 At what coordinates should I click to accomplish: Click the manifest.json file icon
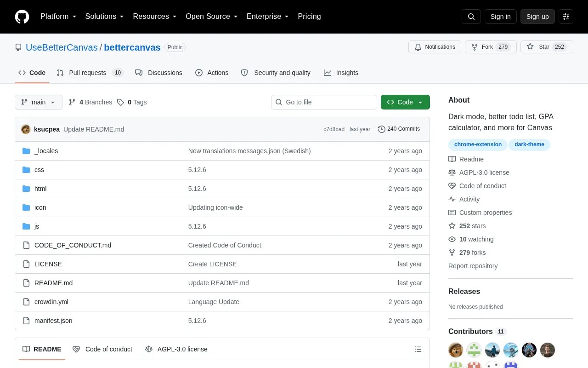coord(26,321)
